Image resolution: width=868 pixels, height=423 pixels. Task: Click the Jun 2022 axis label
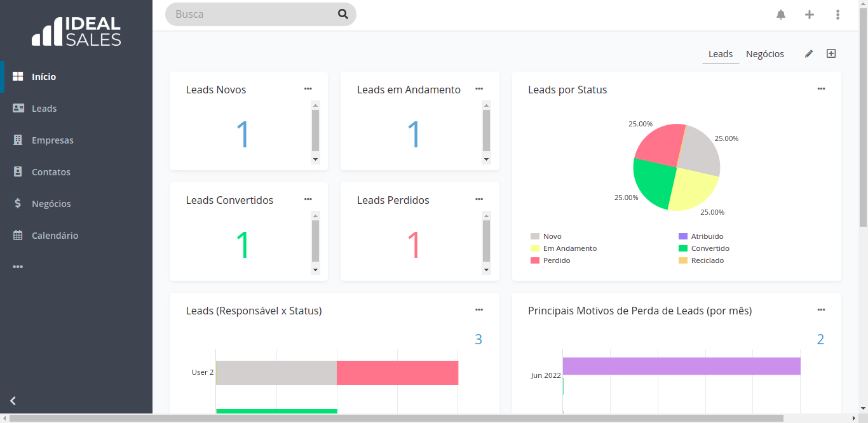(546, 375)
